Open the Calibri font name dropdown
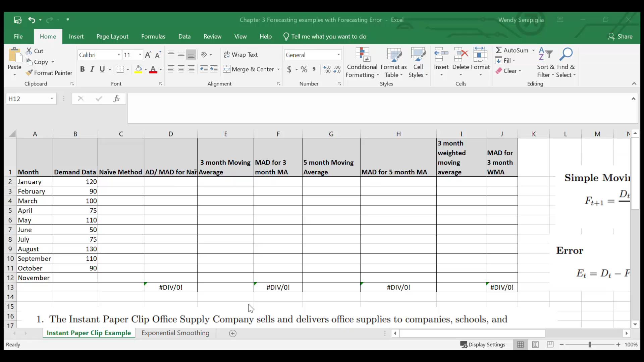Image resolution: width=644 pixels, height=362 pixels. click(119, 55)
